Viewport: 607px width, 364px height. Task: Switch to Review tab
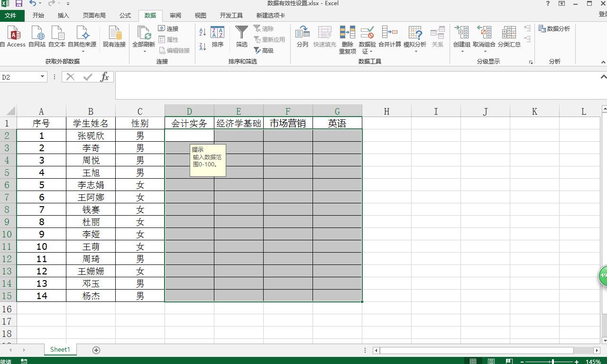click(175, 15)
